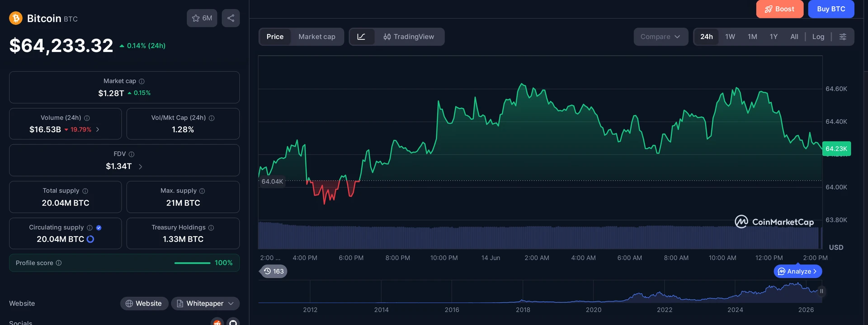
Task: Click the Boost button
Action: click(x=779, y=9)
